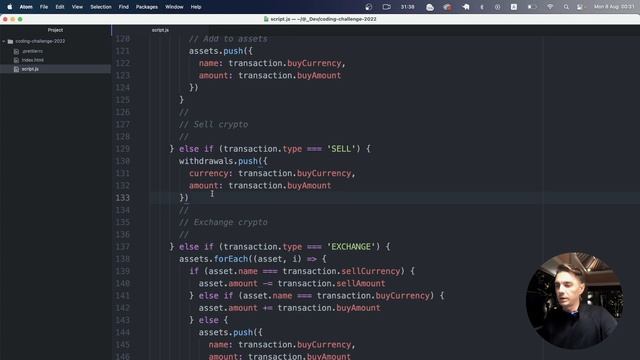Viewport: 640px width, 360px height.
Task: Click the script.js file icon in title bar
Action: click(266, 19)
